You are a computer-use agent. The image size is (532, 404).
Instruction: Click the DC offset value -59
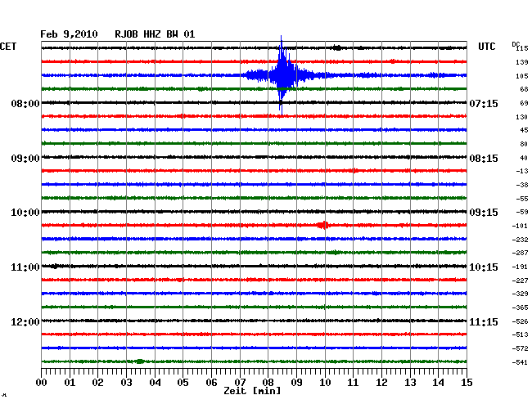point(522,212)
